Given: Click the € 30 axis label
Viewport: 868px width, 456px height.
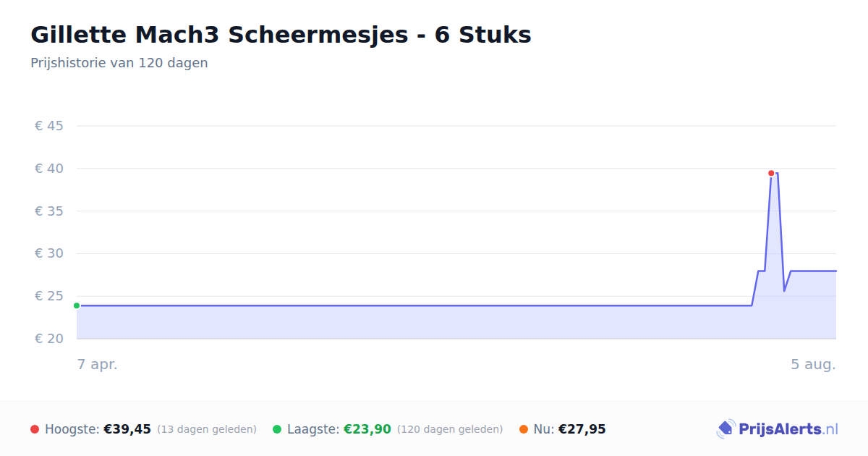Looking at the screenshot, I should tap(49, 253).
